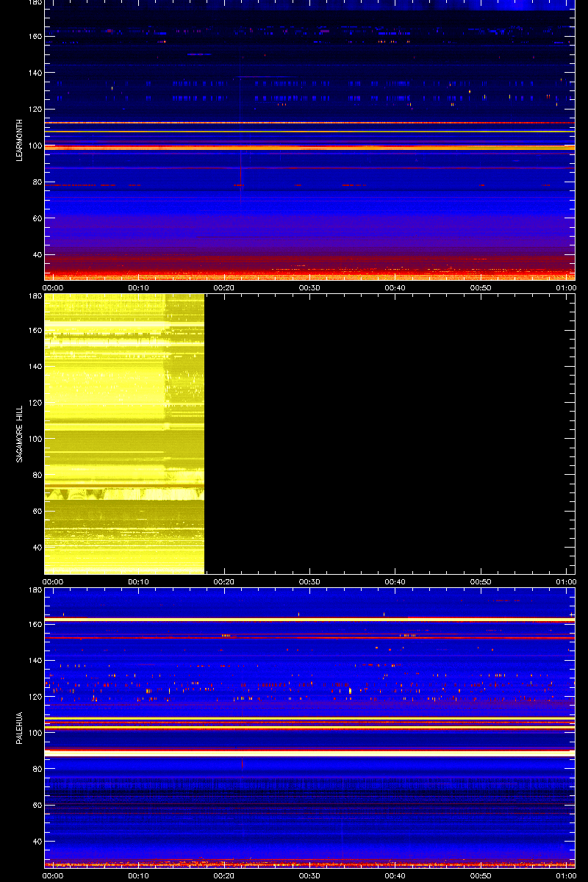Click Palehua plot's 80 frequency tick label
Image resolution: width=588 pixels, height=882 pixels.
pyautogui.click(x=36, y=770)
